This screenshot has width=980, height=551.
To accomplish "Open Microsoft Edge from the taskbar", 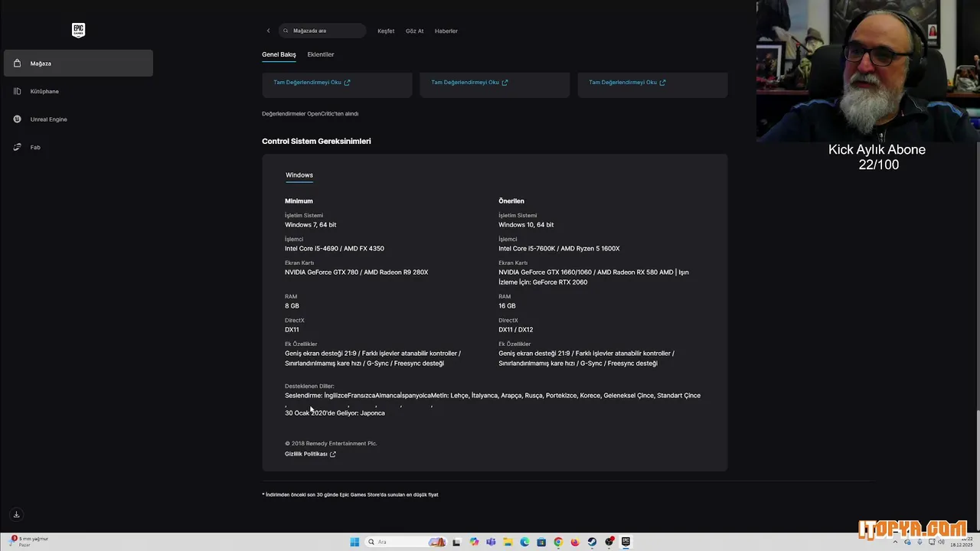I will point(524,542).
